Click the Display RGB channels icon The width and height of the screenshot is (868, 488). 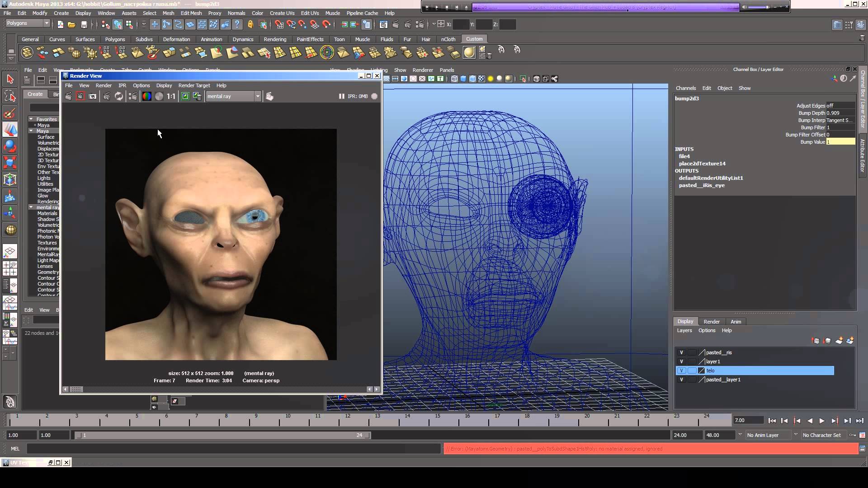[146, 96]
